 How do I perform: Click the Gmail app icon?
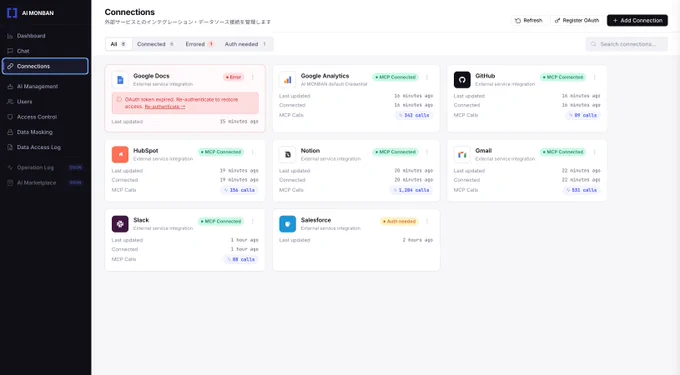tap(462, 154)
